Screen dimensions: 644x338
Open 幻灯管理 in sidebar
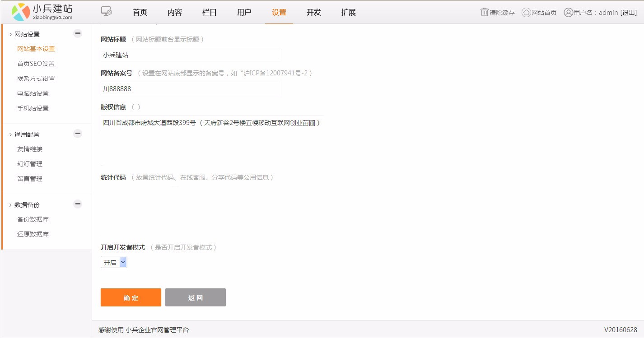point(30,164)
